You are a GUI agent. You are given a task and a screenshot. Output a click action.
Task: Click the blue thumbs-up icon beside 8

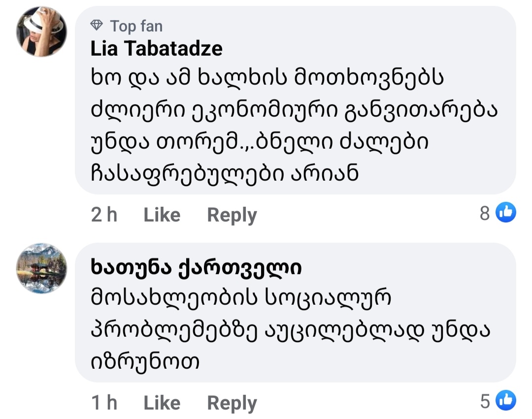(x=505, y=213)
